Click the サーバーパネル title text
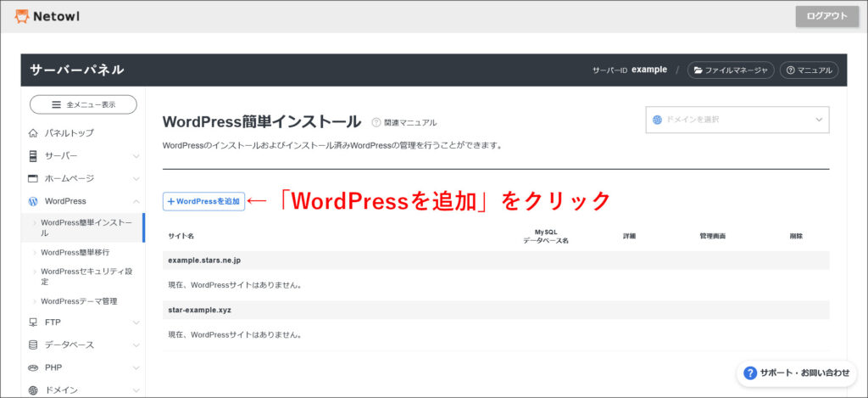868x398 pixels. point(77,70)
